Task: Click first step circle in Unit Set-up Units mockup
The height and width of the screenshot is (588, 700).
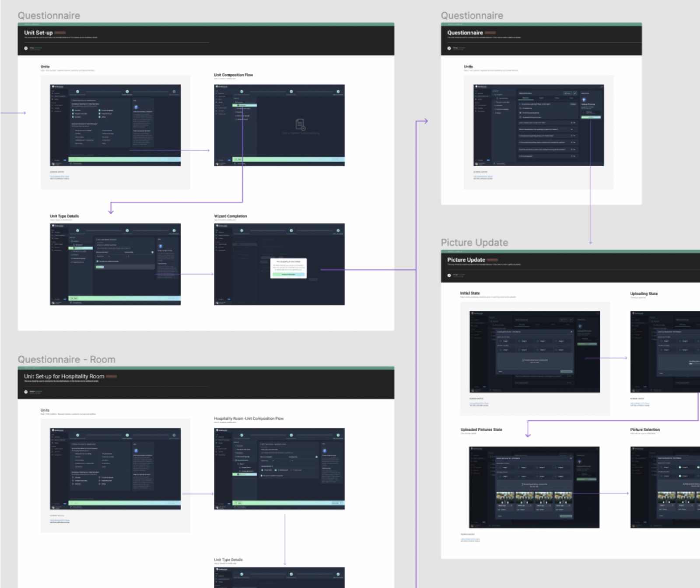Action: [77, 92]
